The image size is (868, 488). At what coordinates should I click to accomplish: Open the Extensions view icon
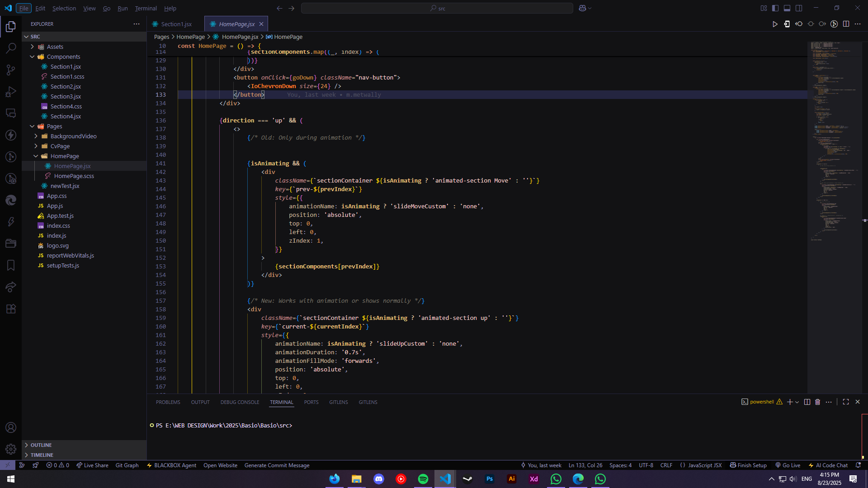[11, 309]
